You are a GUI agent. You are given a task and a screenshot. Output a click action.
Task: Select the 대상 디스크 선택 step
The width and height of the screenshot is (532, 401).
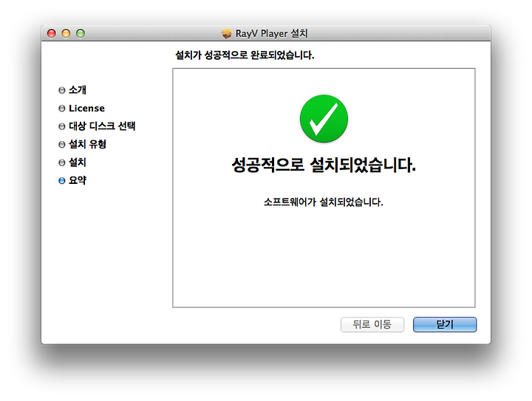tap(102, 126)
